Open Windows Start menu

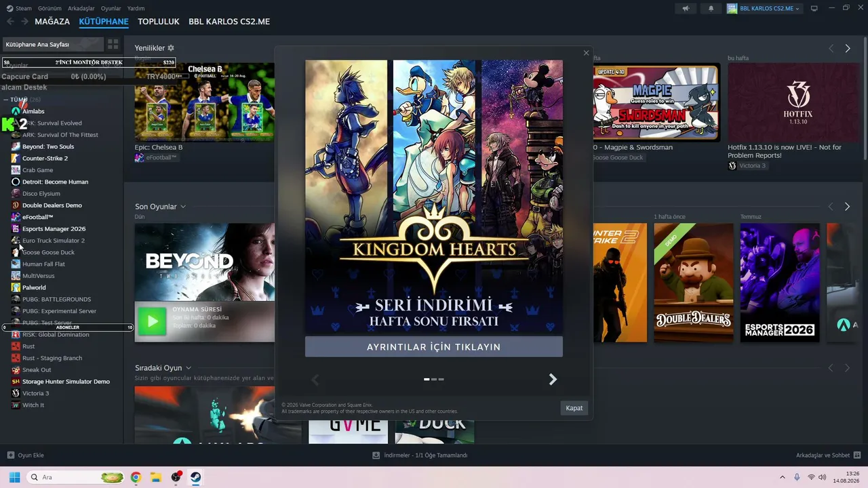14,477
